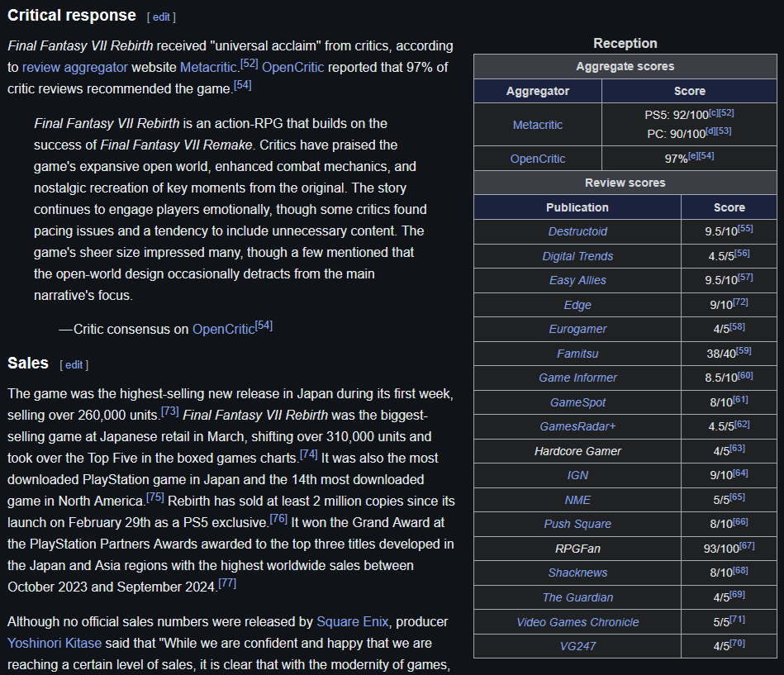The image size is (784, 675).
Task: Open the Push Square publication link
Action: pos(577,524)
